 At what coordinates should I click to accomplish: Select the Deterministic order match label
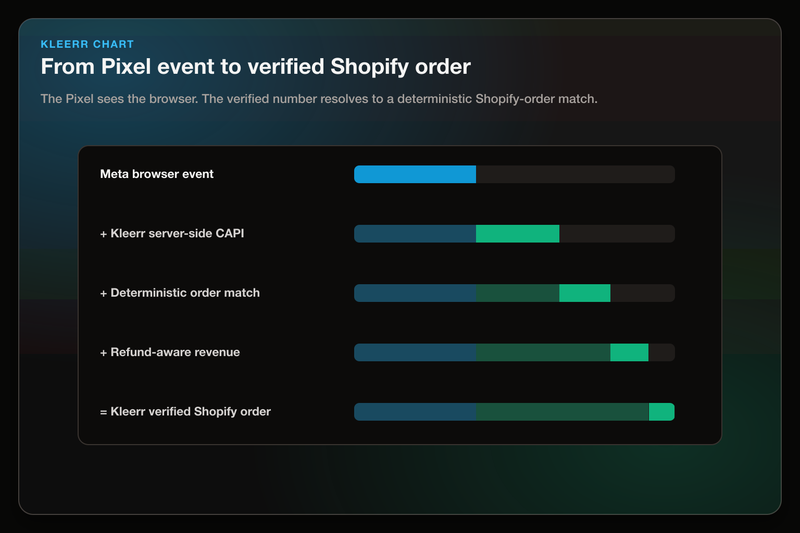pyautogui.click(x=180, y=293)
